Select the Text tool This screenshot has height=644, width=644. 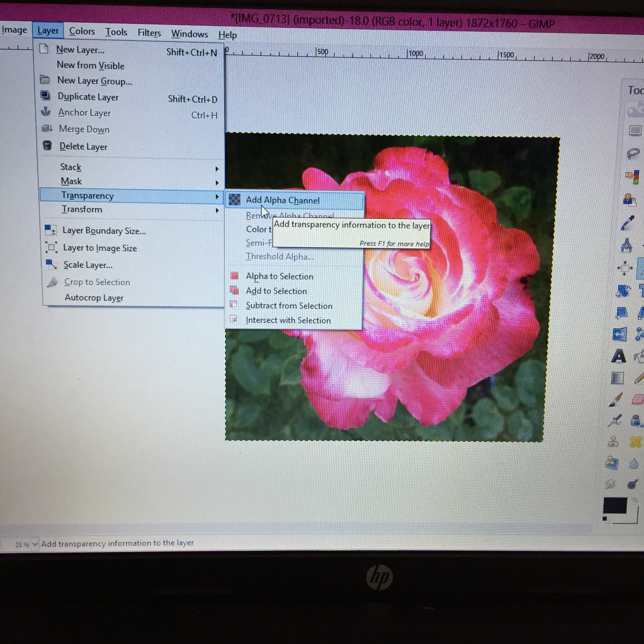click(x=618, y=356)
